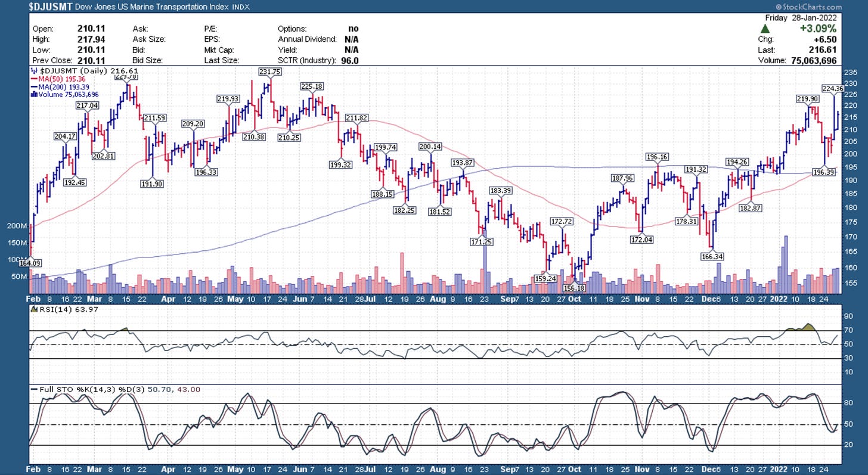Image resolution: width=868 pixels, height=475 pixels.
Task: Click the 210.25 price label
Action: (x=289, y=138)
